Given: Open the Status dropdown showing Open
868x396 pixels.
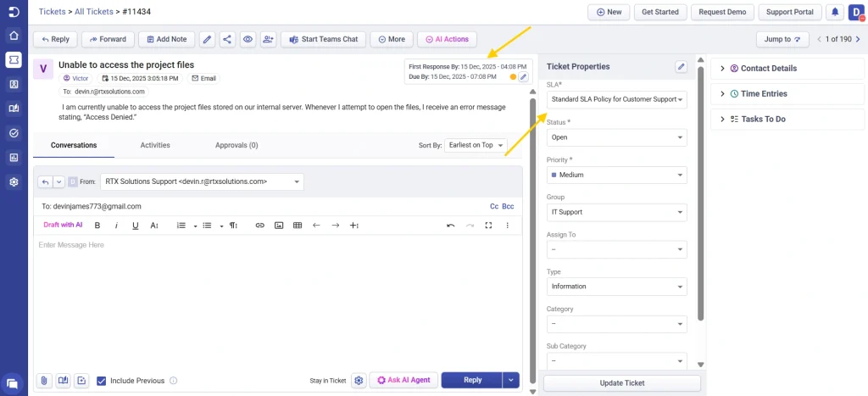Looking at the screenshot, I should tap(617, 137).
